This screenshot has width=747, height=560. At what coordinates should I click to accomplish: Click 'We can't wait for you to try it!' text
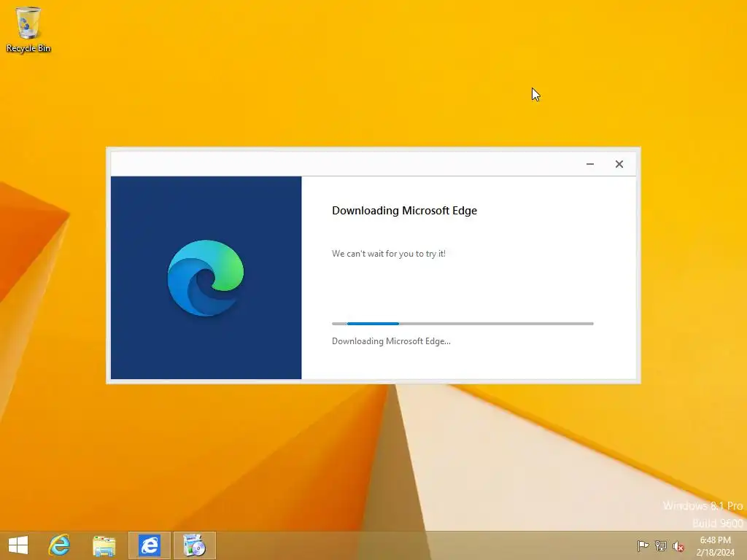click(389, 254)
